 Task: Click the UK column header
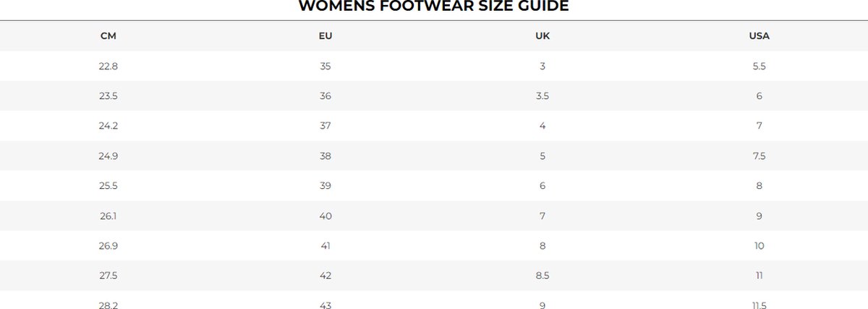click(x=542, y=36)
